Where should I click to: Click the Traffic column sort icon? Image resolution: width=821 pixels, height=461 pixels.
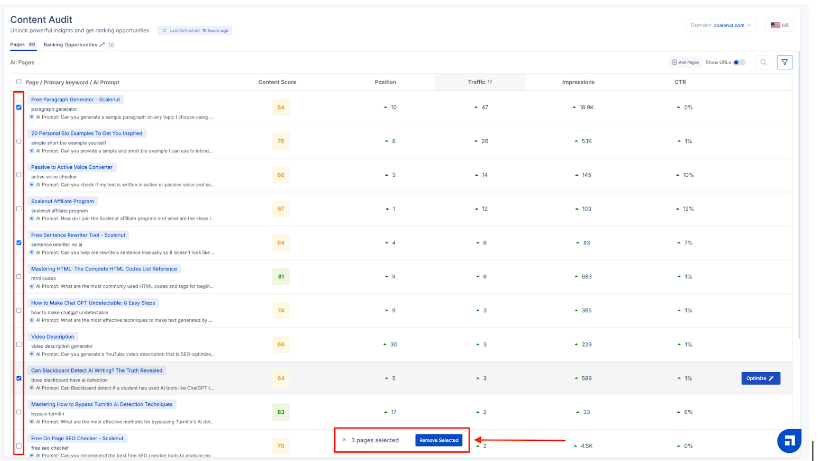pyautogui.click(x=490, y=82)
